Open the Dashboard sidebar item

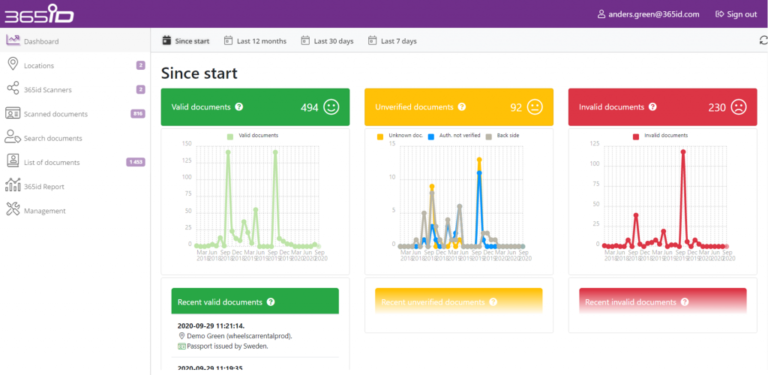pos(75,41)
